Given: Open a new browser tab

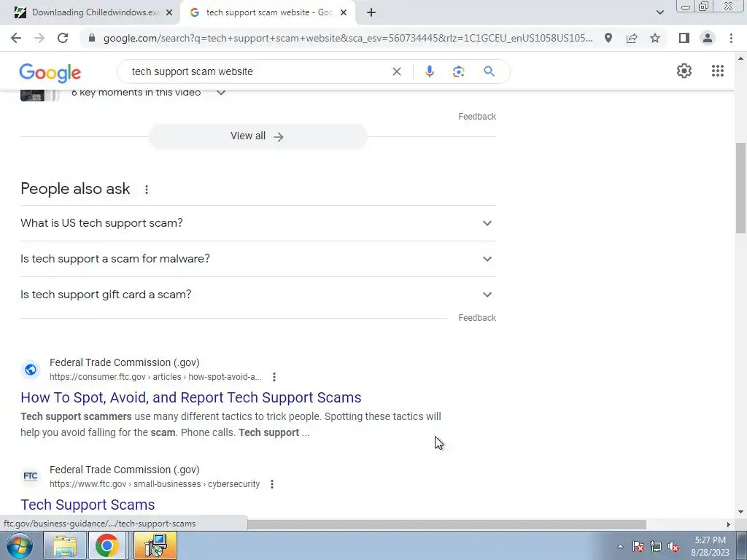Looking at the screenshot, I should [371, 12].
